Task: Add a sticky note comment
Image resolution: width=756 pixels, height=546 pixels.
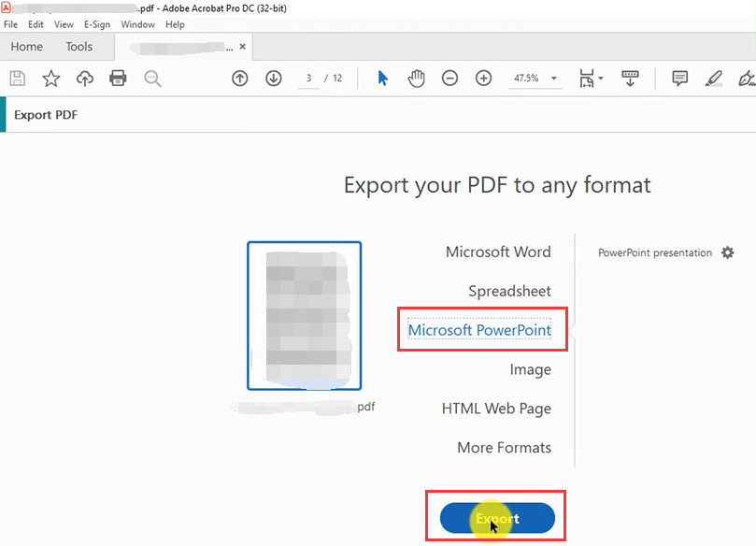Action: tap(679, 79)
